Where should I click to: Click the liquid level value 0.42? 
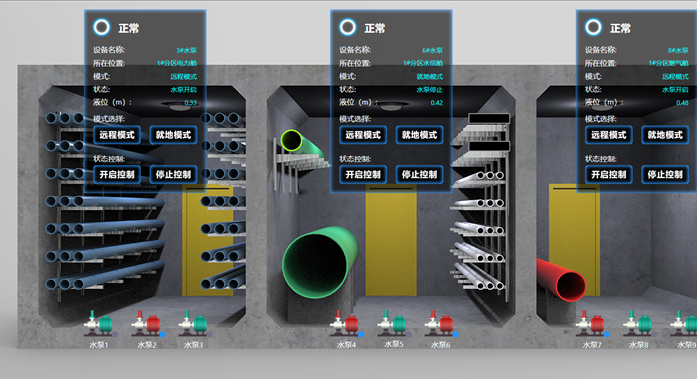(x=437, y=103)
